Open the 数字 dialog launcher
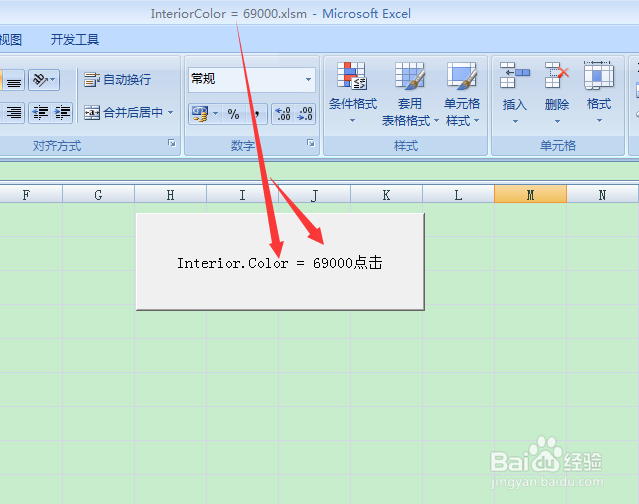The height and width of the screenshot is (504, 639). click(x=311, y=143)
